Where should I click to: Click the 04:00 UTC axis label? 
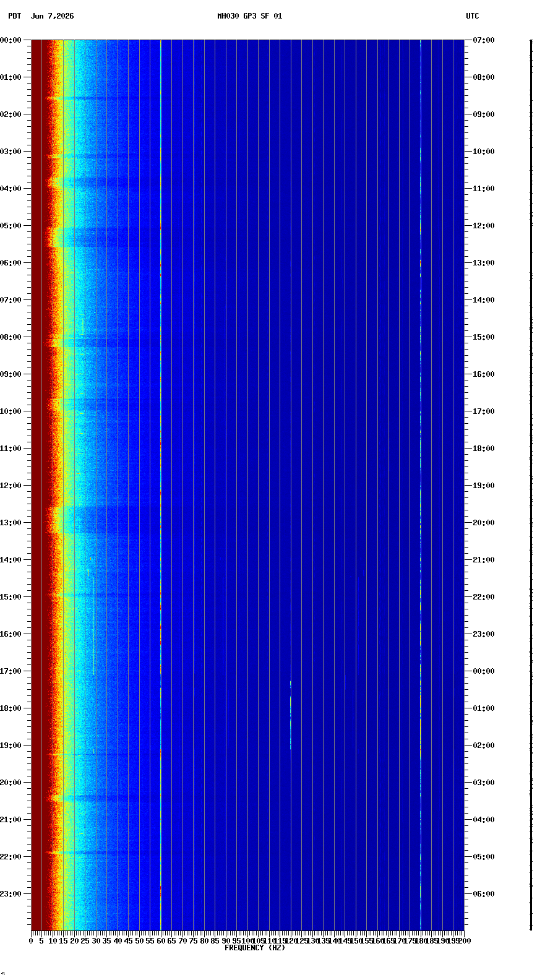(x=484, y=820)
